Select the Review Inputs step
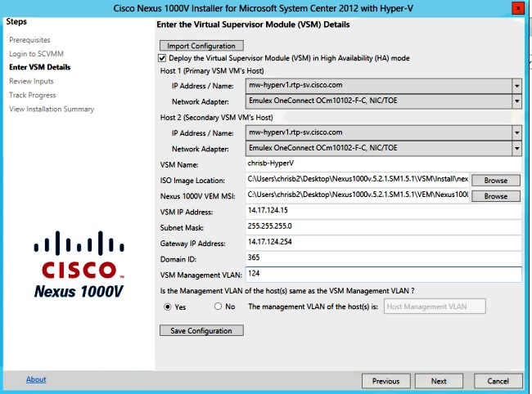532x394 pixels. tap(31, 81)
